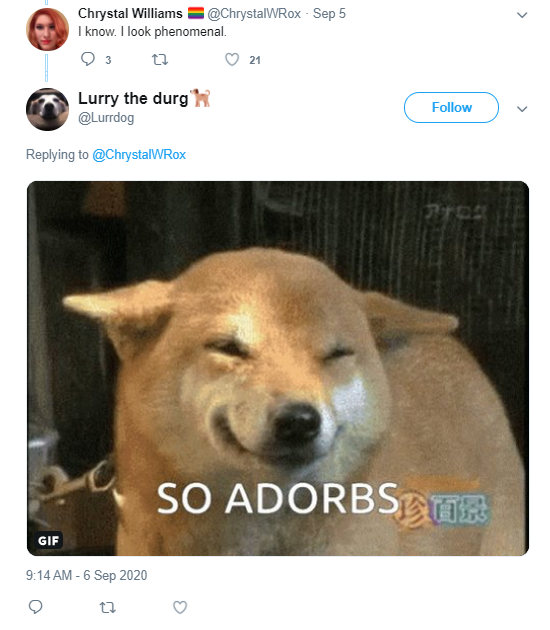The width and height of the screenshot is (550, 630).
Task: Open the @ChrystalWRox handle in header
Action: tap(254, 14)
